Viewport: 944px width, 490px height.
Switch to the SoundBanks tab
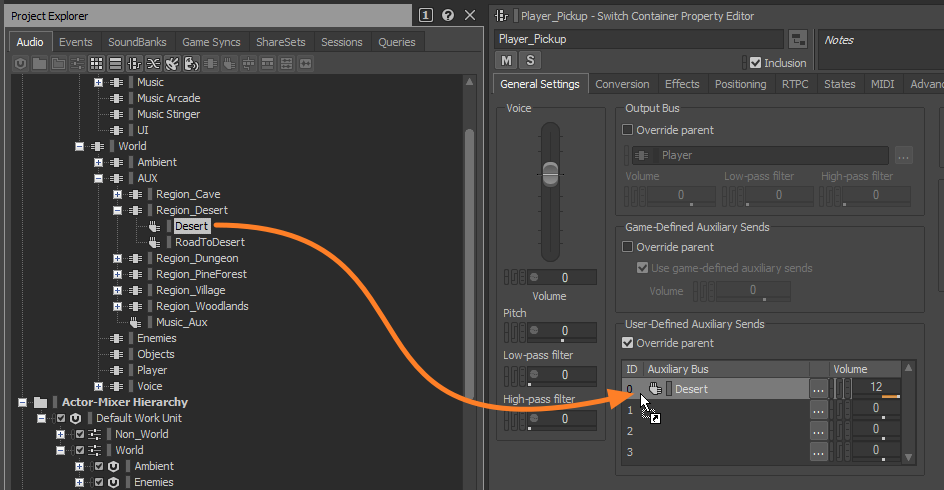(x=137, y=42)
